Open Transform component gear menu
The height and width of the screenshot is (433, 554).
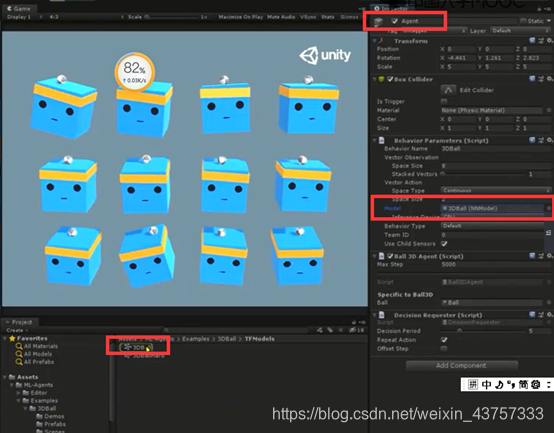[x=549, y=41]
